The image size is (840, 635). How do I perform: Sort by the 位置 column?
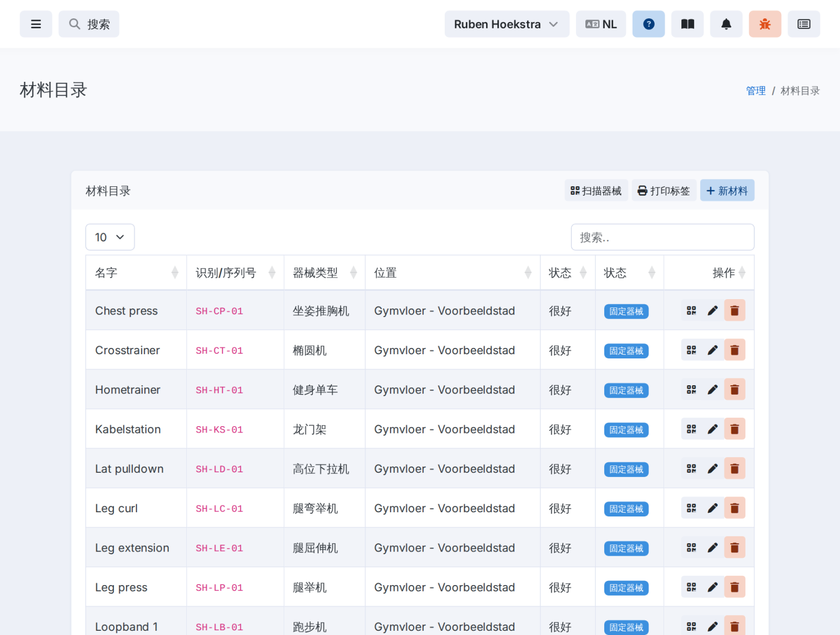(453, 273)
